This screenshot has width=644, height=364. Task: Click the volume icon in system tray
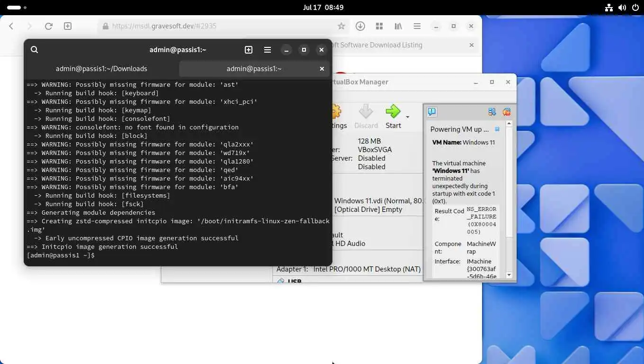[x=622, y=8]
